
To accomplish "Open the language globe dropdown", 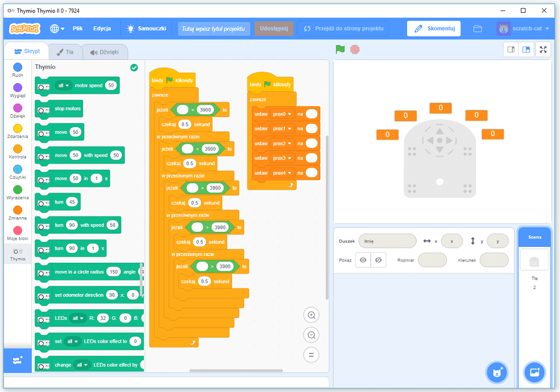I will (57, 29).
